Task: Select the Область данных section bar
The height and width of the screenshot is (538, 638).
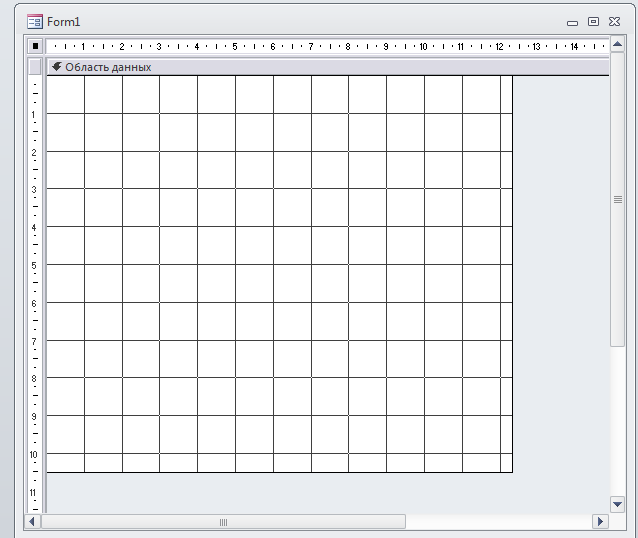Action: [328, 67]
